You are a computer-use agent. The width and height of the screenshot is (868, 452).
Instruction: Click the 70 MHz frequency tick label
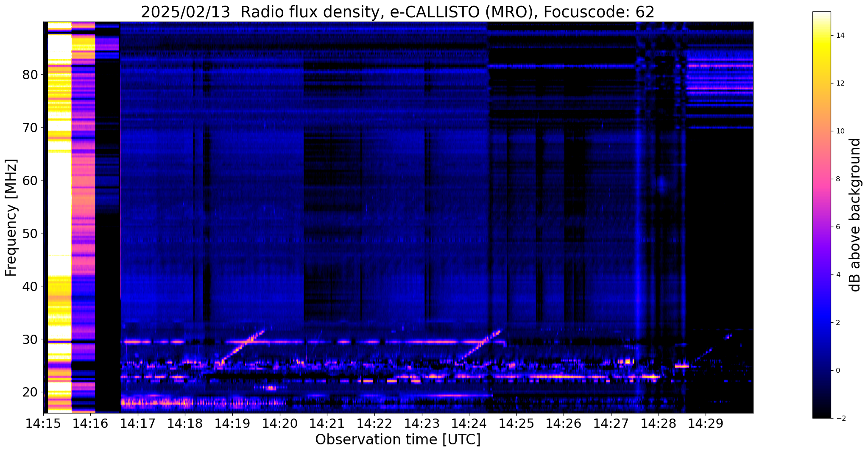pyautogui.click(x=30, y=128)
